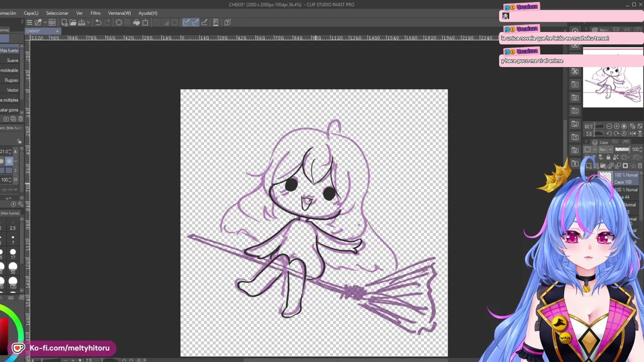Redo using the toolbar arrow

(x=108, y=22)
